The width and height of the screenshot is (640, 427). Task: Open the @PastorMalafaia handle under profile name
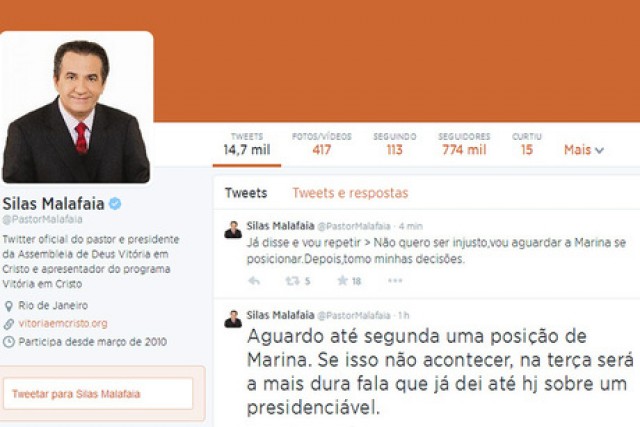click(42, 219)
